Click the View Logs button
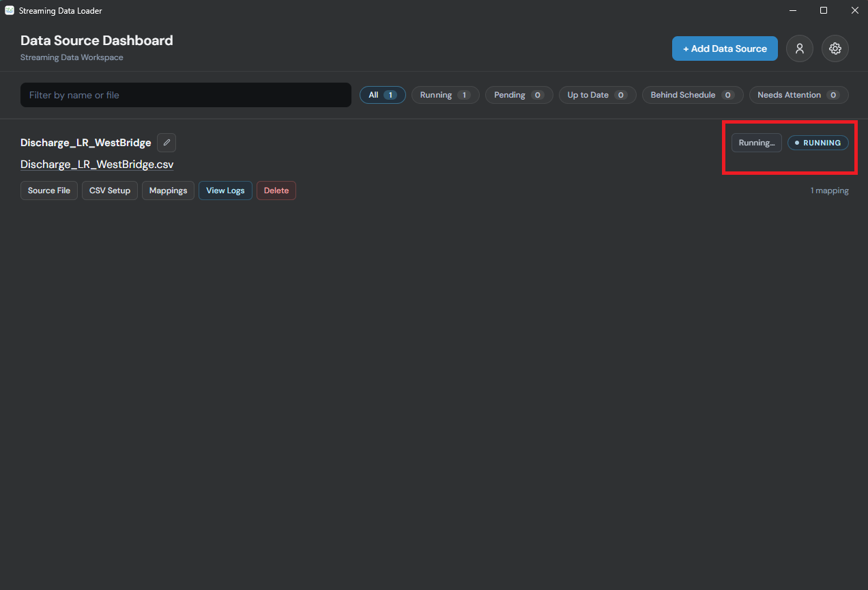The image size is (868, 590). (225, 191)
